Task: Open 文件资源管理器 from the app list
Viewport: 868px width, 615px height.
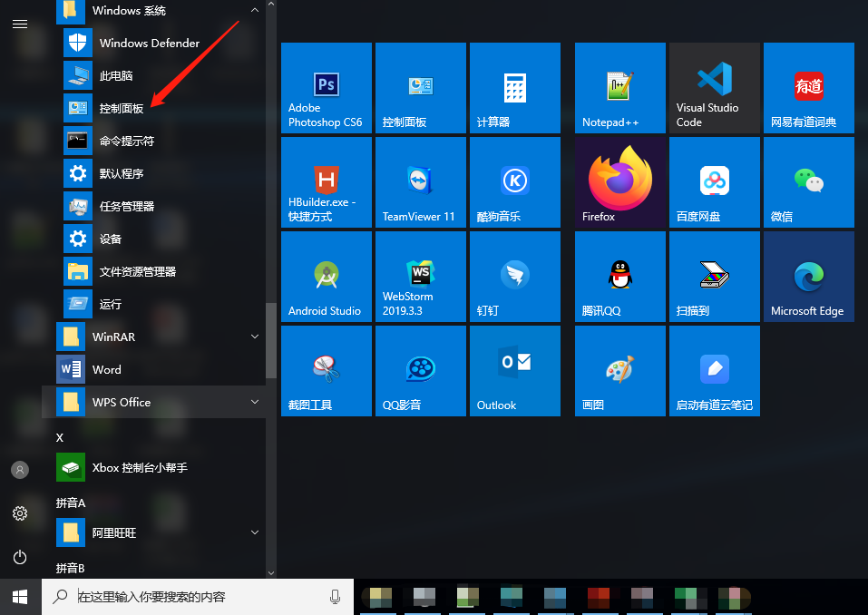Action: pos(154,272)
